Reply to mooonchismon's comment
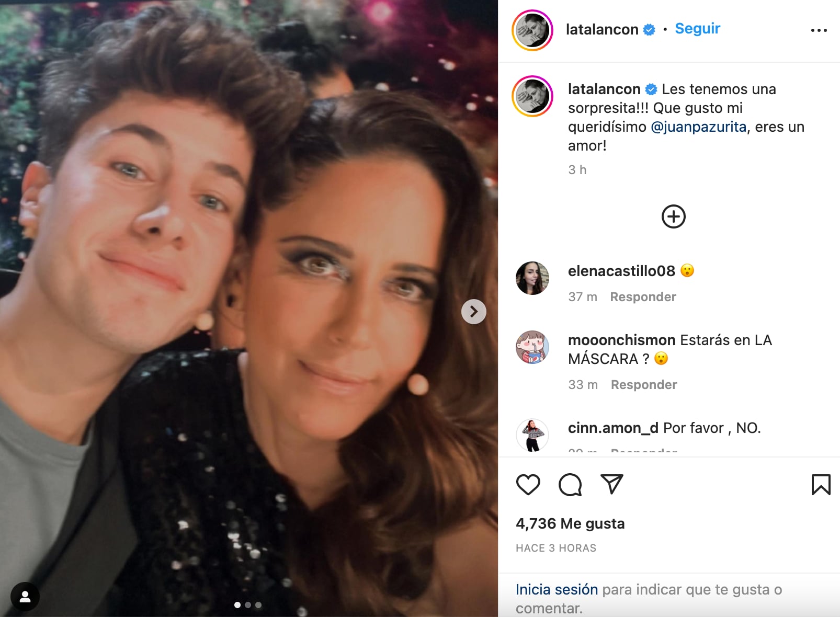Screen dimensions: 840x617 click(x=643, y=385)
